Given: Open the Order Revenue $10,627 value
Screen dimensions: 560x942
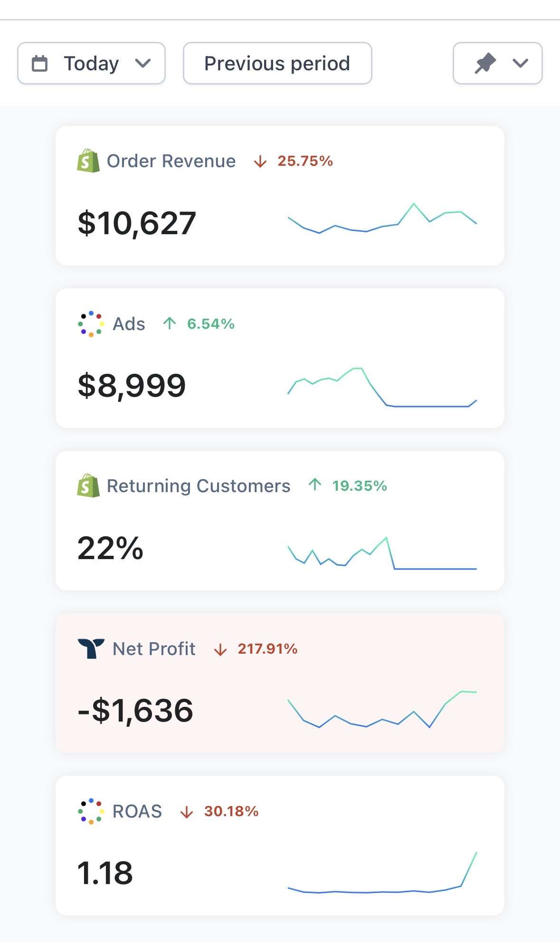Looking at the screenshot, I should tap(137, 223).
